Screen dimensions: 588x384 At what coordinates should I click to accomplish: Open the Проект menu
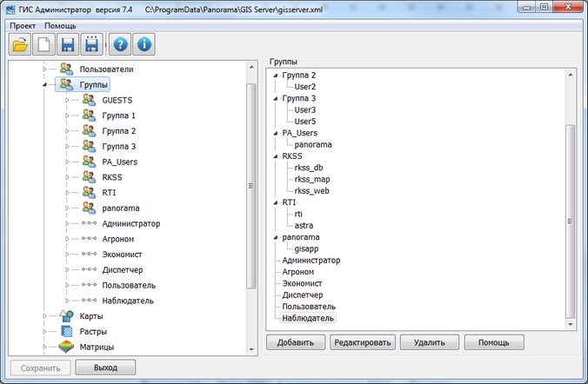pos(23,26)
